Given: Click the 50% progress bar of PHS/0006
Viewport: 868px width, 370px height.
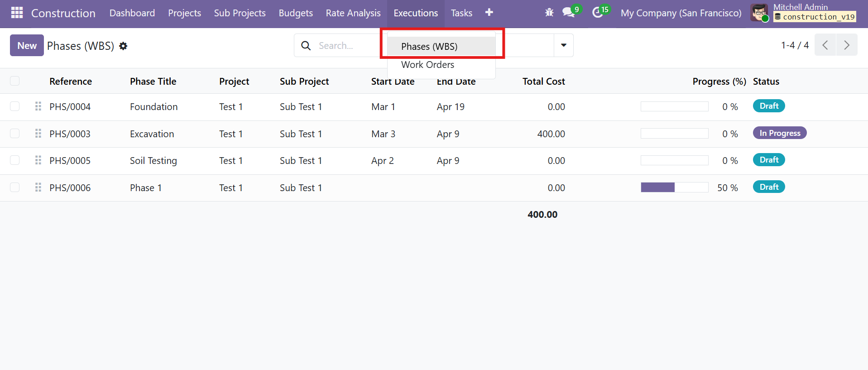Looking at the screenshot, I should 675,187.
